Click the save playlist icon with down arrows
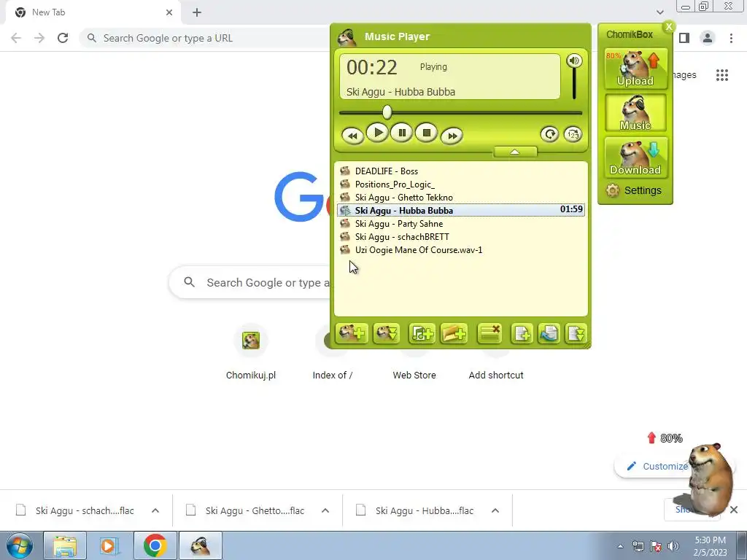 pyautogui.click(x=576, y=333)
